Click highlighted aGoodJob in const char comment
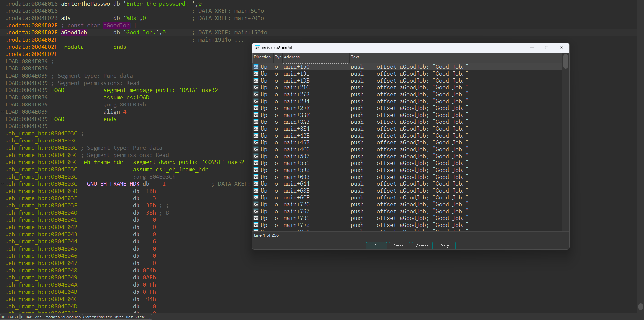This screenshot has height=320, width=644. [117, 26]
